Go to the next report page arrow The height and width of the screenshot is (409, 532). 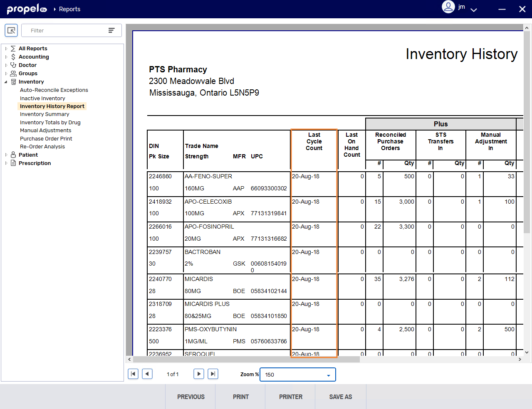click(x=199, y=374)
